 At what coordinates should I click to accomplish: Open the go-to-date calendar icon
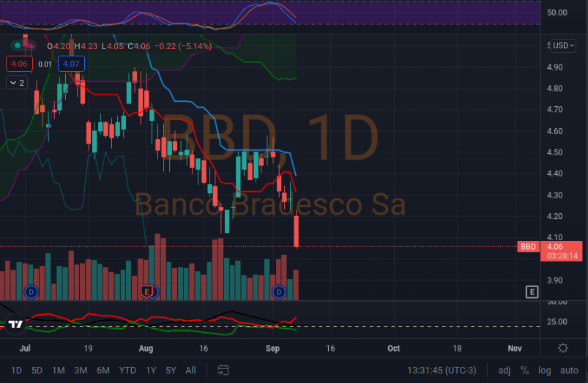[223, 370]
